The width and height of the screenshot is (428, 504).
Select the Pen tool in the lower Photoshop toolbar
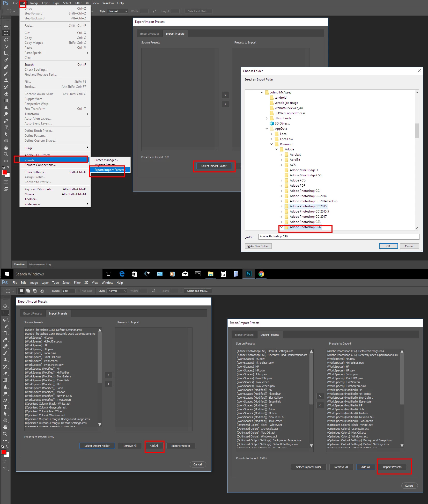(5, 400)
